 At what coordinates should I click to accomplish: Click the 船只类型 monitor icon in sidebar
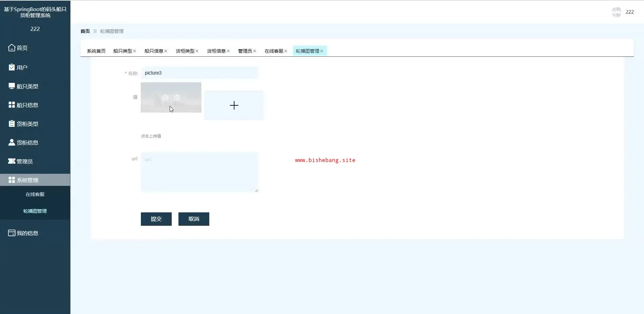(12, 86)
